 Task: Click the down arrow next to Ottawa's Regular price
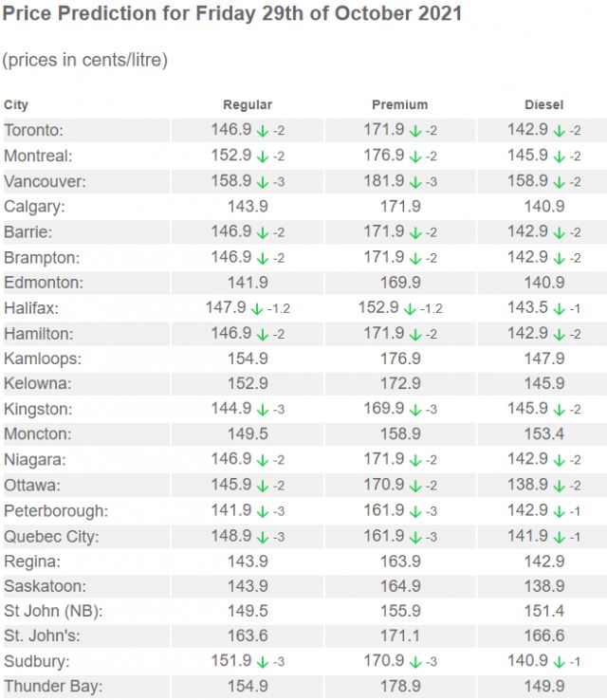pos(262,486)
